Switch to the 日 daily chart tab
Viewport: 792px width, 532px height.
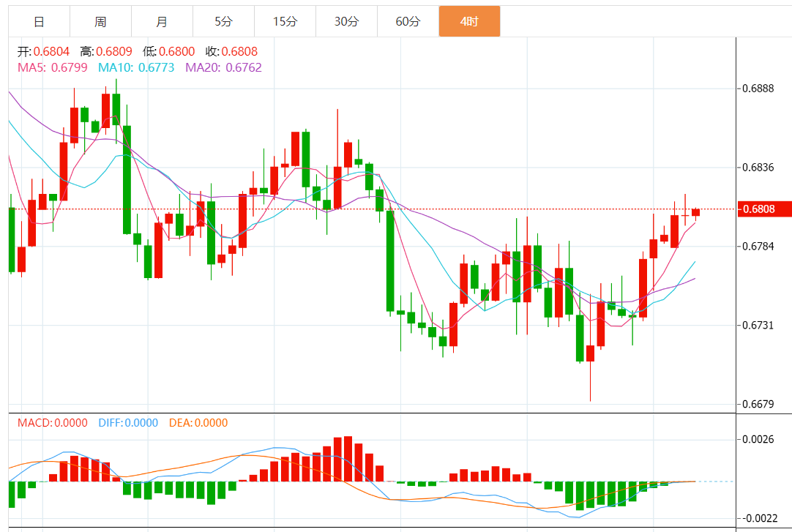pyautogui.click(x=39, y=22)
